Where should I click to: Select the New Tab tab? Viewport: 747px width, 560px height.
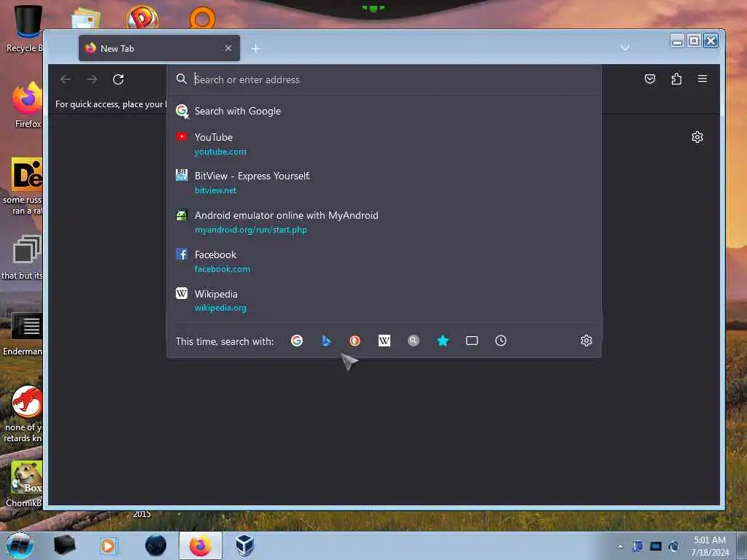159,48
